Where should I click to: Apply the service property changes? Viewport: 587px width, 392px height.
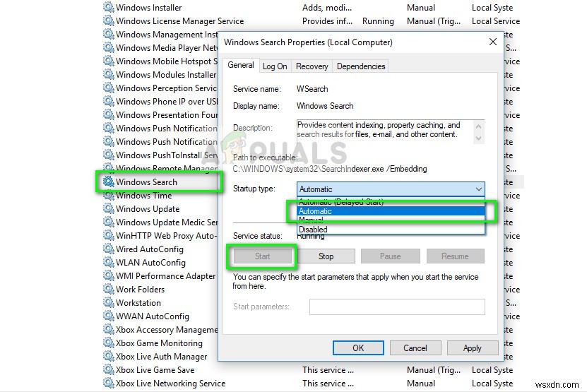point(472,348)
